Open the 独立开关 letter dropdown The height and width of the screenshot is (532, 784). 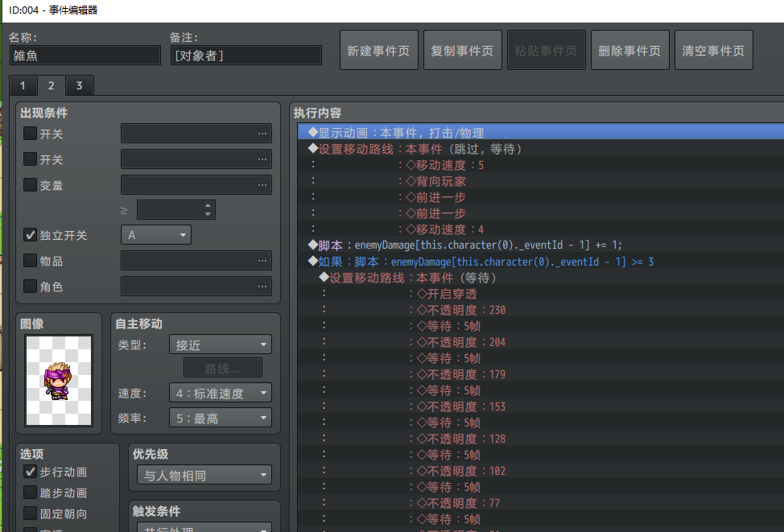pyautogui.click(x=156, y=235)
